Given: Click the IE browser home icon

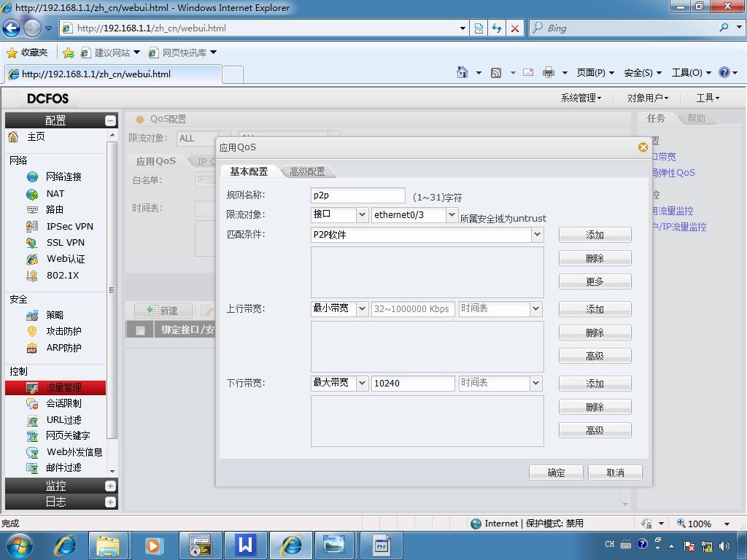Looking at the screenshot, I should tap(462, 72).
